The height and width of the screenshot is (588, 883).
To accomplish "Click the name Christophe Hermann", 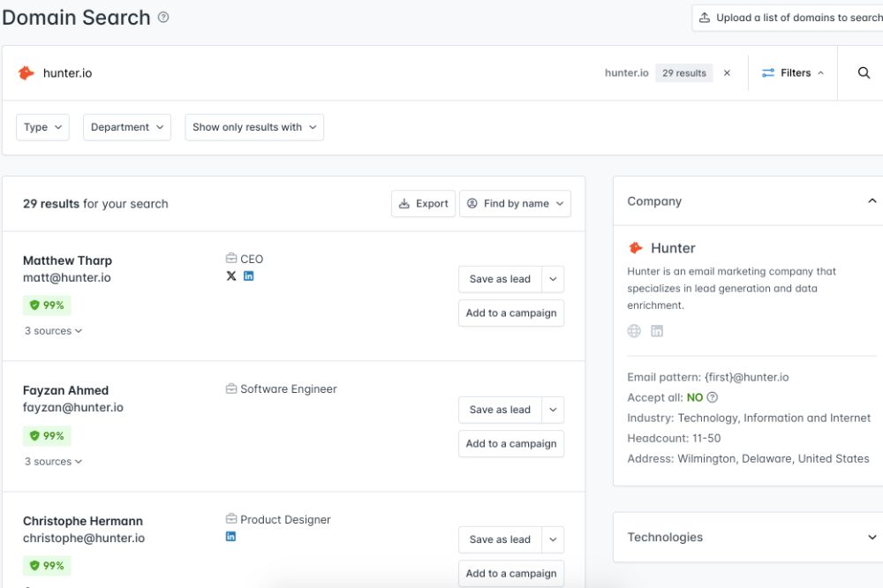I will coord(83,521).
